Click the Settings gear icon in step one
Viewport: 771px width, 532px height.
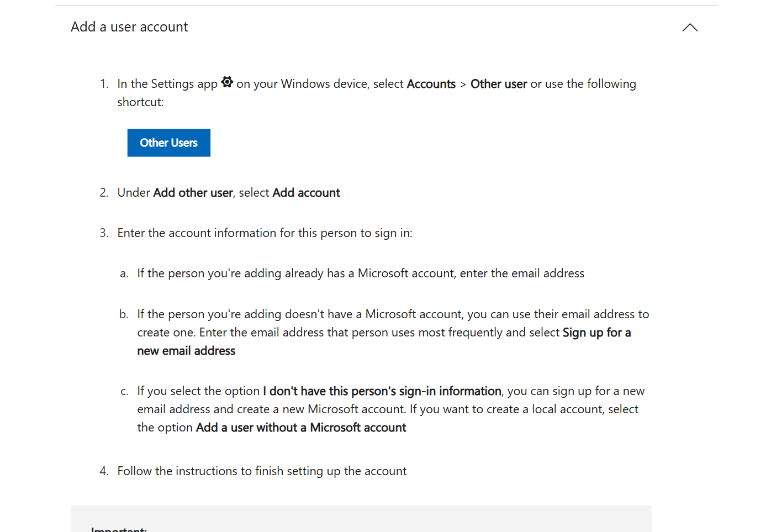(227, 82)
